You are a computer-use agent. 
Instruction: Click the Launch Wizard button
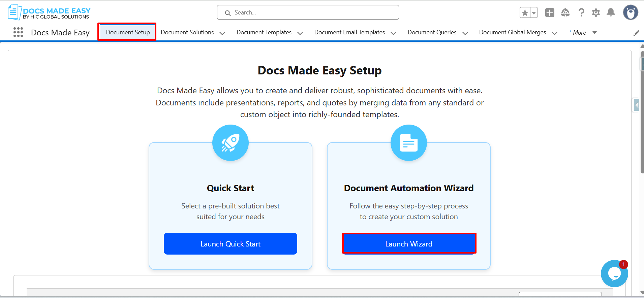[x=409, y=244]
